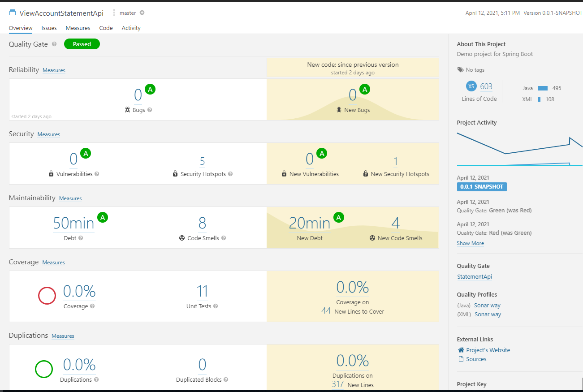Click the help icon next to Debt

pyautogui.click(x=81, y=238)
